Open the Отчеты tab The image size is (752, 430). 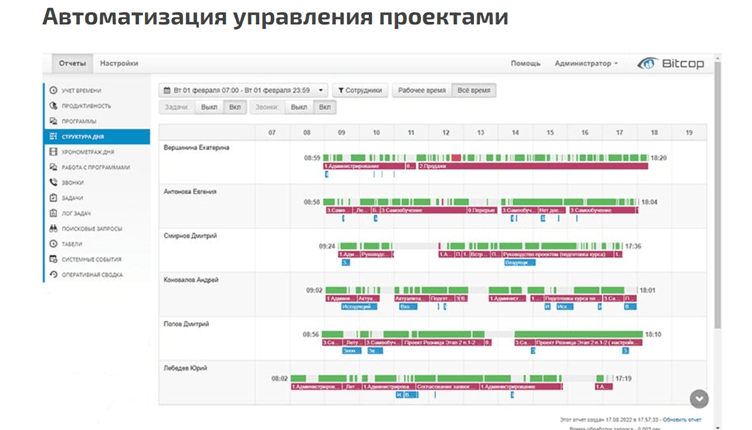click(72, 63)
